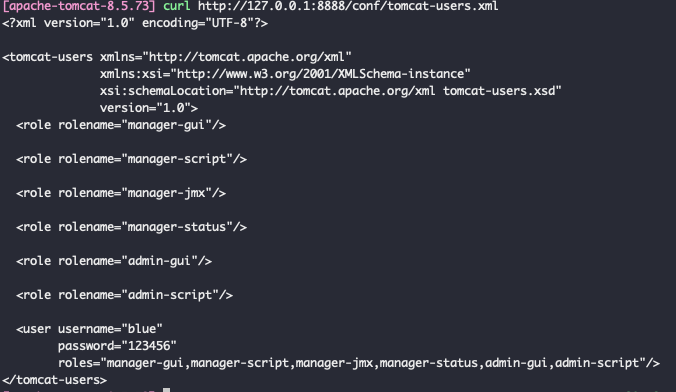Click the closing </tomcat-users> tag

(x=54, y=380)
